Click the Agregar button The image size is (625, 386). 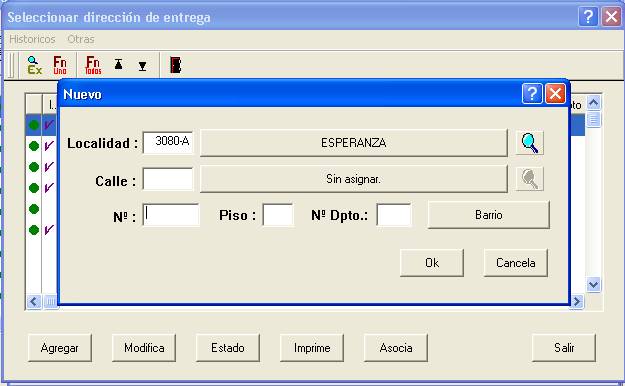(60, 348)
